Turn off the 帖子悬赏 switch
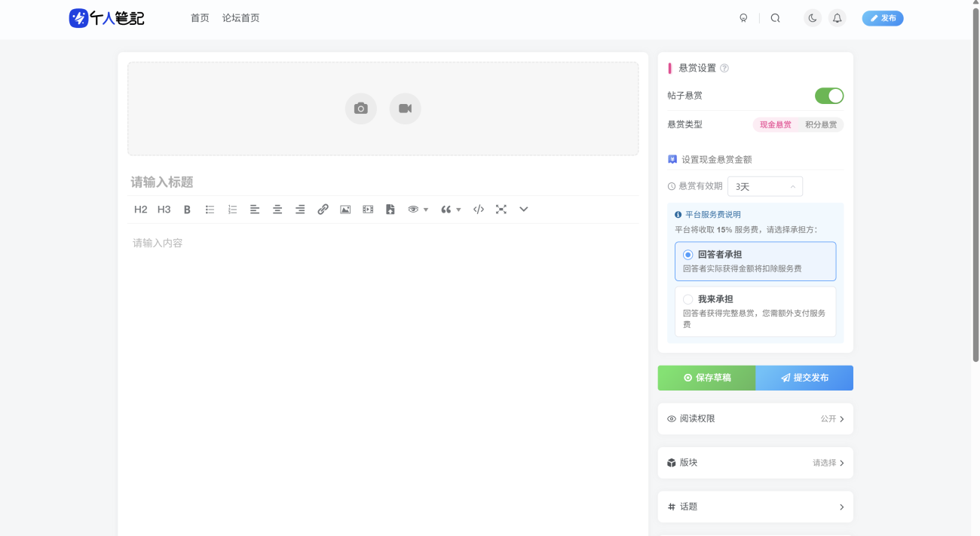 pyautogui.click(x=828, y=96)
